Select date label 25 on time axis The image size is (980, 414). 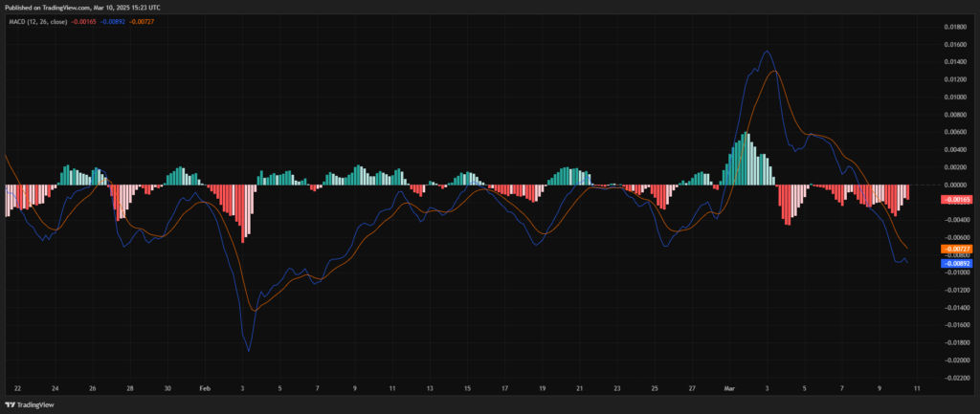(655, 388)
